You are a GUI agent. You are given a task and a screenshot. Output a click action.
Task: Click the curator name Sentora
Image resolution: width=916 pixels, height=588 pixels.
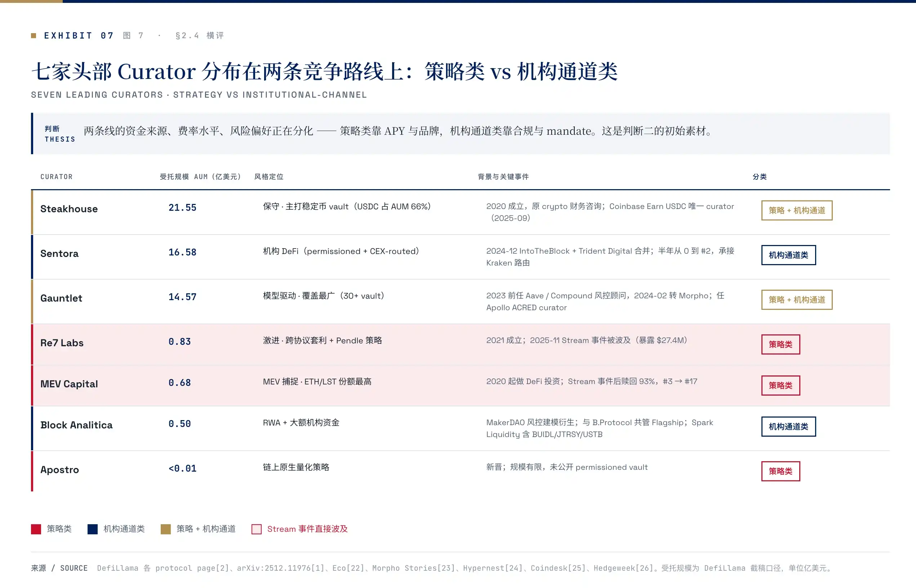(59, 254)
